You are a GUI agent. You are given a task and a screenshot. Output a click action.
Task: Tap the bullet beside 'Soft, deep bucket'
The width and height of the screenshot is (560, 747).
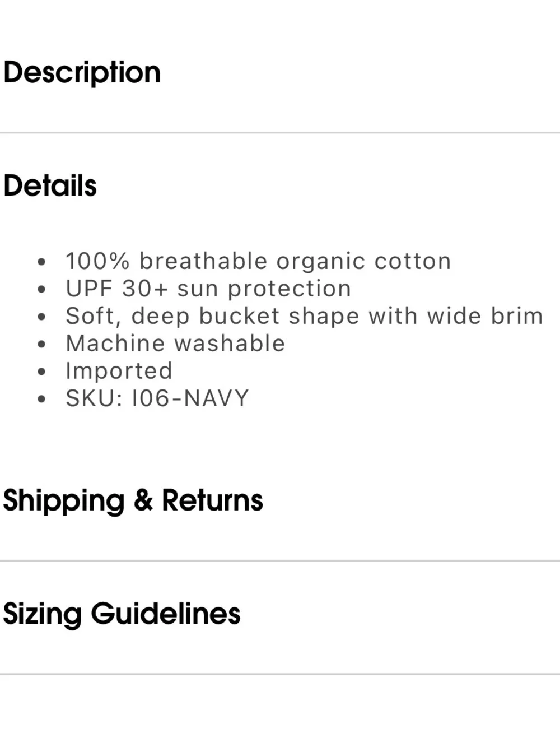tap(41, 317)
